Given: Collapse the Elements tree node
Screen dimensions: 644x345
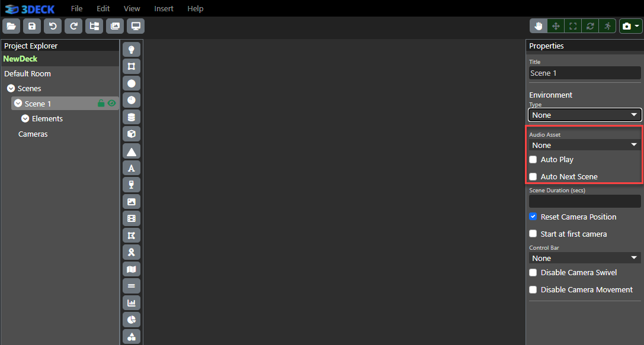Looking at the screenshot, I should tap(25, 119).
